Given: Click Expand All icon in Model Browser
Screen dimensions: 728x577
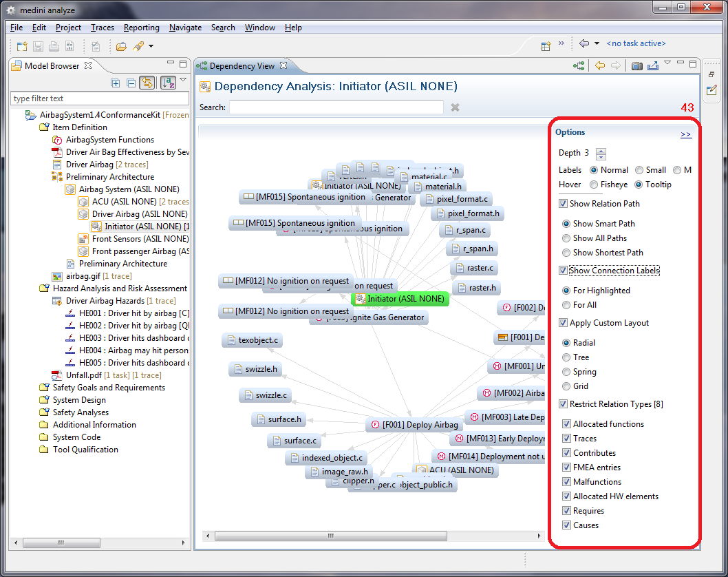Looking at the screenshot, I should (116, 83).
